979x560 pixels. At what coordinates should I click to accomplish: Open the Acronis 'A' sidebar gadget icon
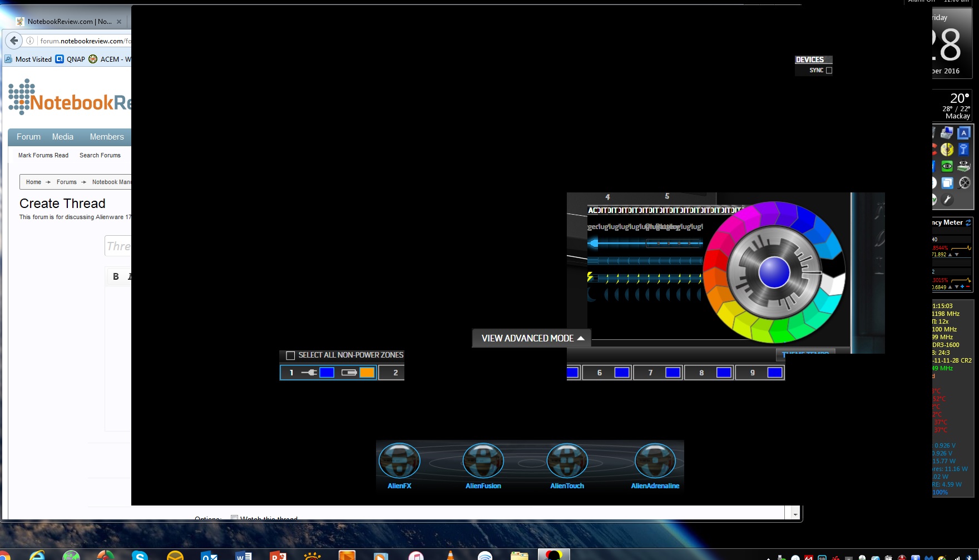pyautogui.click(x=964, y=133)
